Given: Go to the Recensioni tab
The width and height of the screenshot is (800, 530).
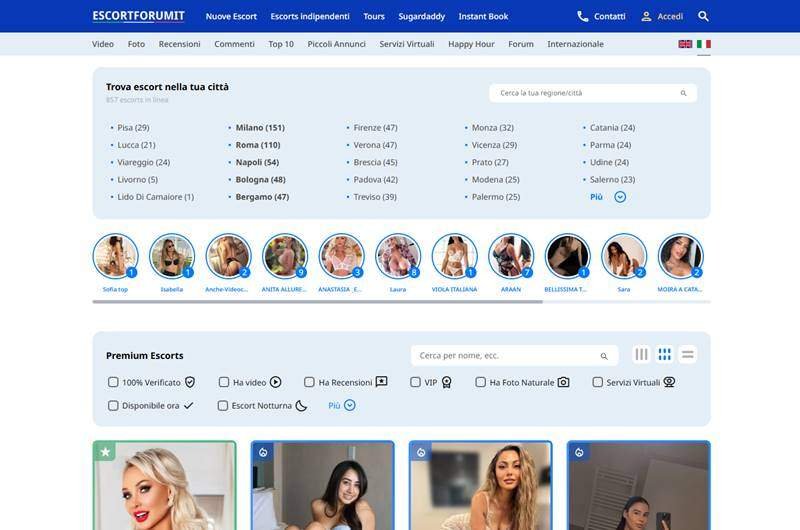Looking at the screenshot, I should (179, 44).
